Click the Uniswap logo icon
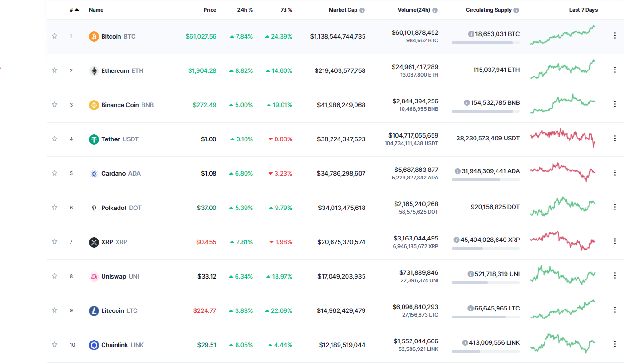Image resolution: width=624 pixels, height=364 pixels. coord(94,276)
